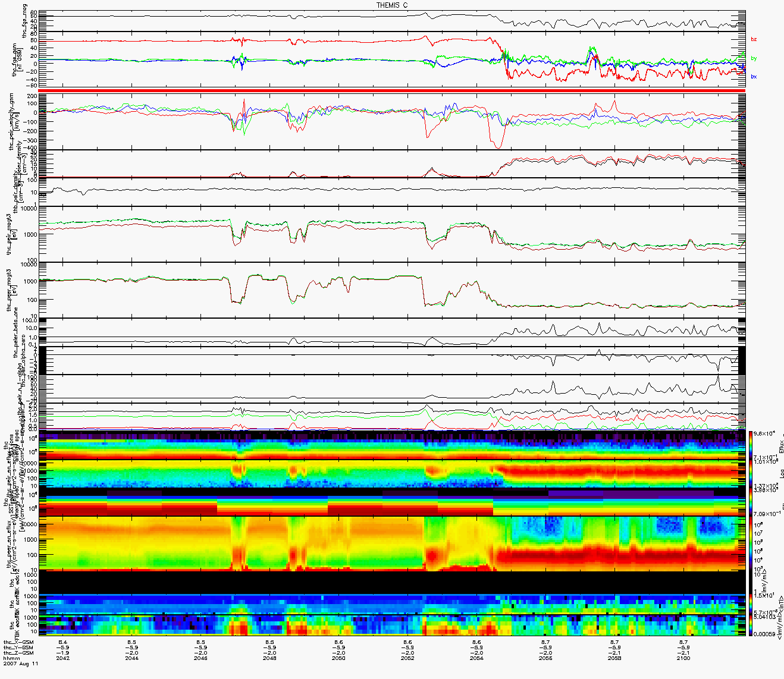Click the -1.9 Z-GSM value above 2042

[62, 653]
